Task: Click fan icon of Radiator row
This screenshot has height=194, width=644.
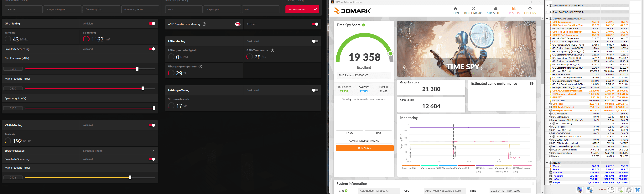Action: 550,172
